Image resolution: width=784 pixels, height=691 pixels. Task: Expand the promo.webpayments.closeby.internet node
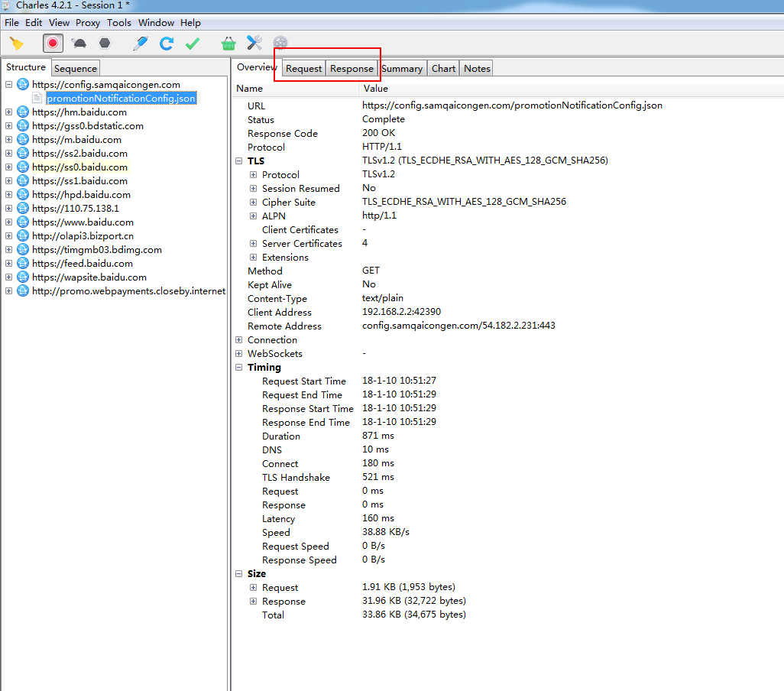coord(9,291)
